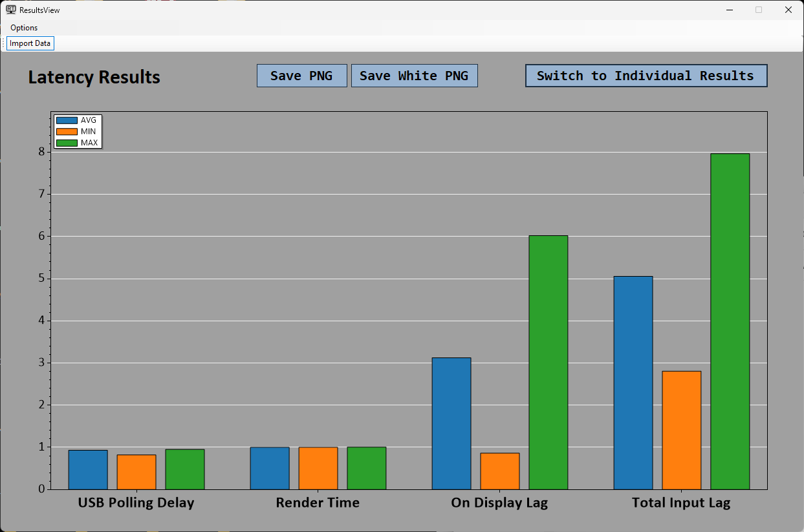Click the toolbar grip handle beside Import Data
Screen dimensions: 804x532
3,43
